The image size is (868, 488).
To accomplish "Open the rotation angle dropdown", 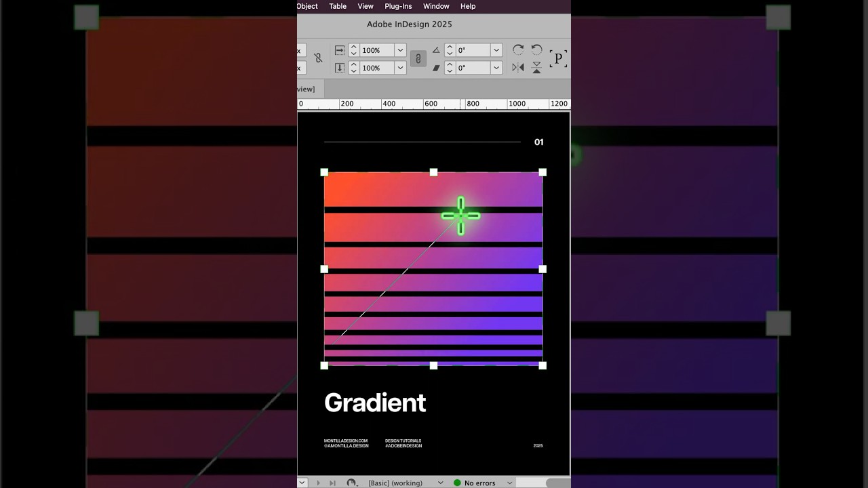I will click(496, 50).
